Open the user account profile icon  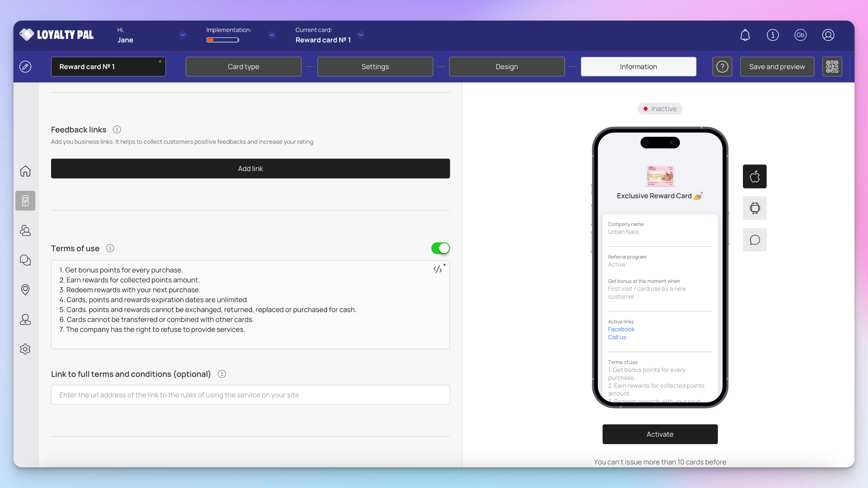[828, 35]
